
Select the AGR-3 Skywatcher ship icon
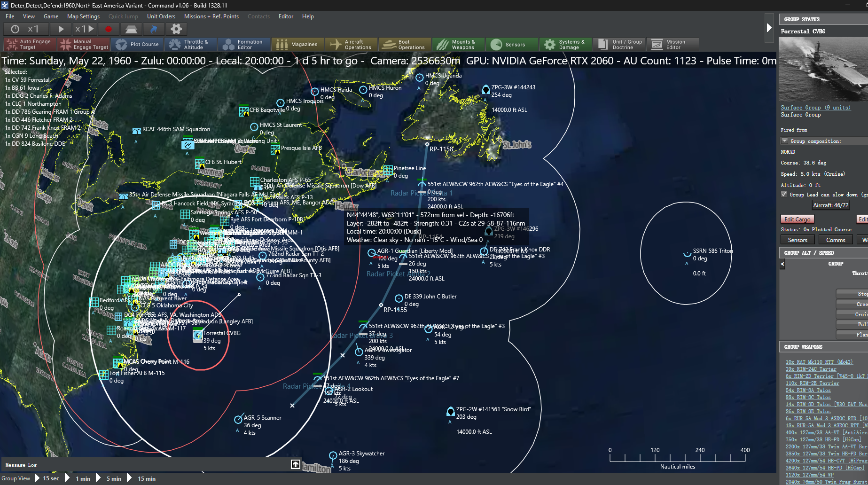coord(333,455)
